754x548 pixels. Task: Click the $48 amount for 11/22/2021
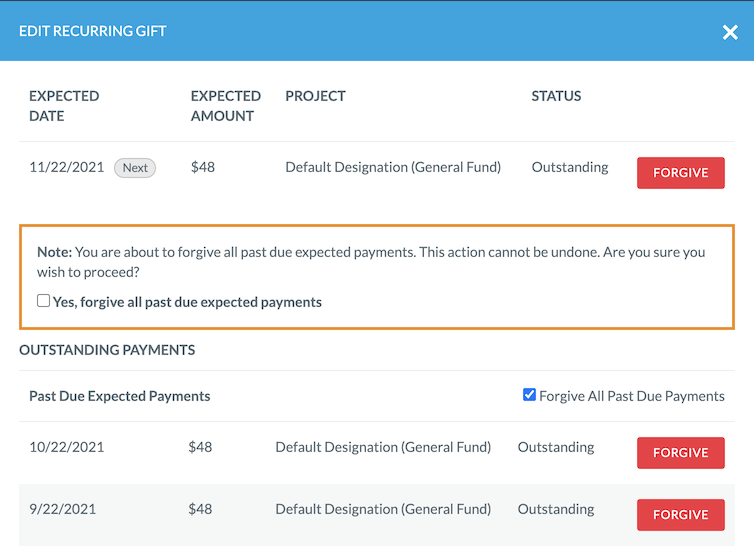[202, 167]
